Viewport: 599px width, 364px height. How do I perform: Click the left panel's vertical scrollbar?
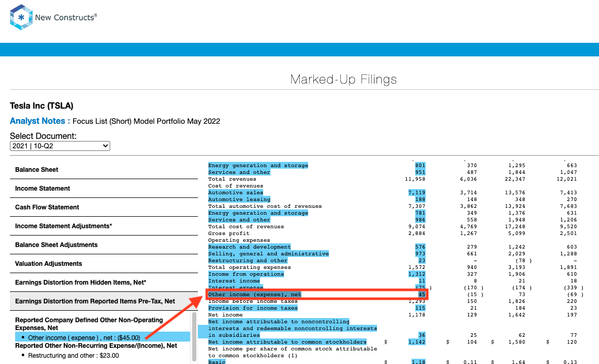coord(194,336)
